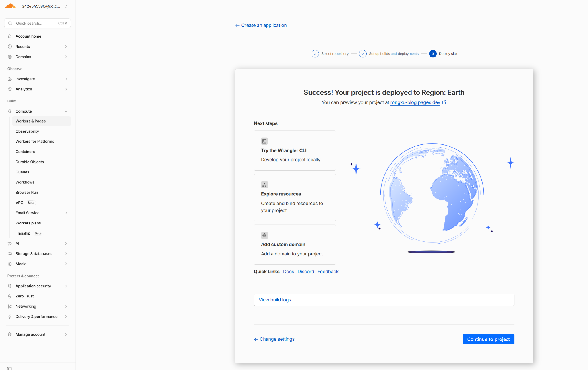
Task: Expand the Domains chevron
Action: (x=66, y=57)
